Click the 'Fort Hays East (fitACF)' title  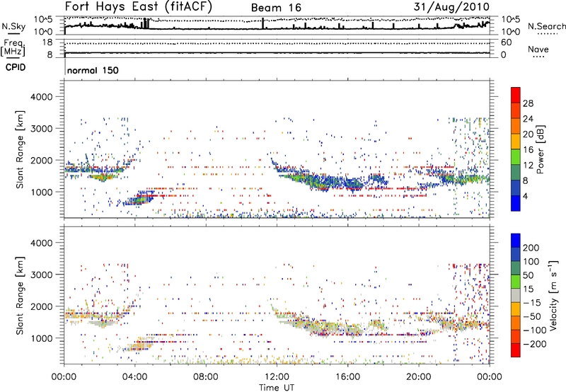tap(138, 6)
